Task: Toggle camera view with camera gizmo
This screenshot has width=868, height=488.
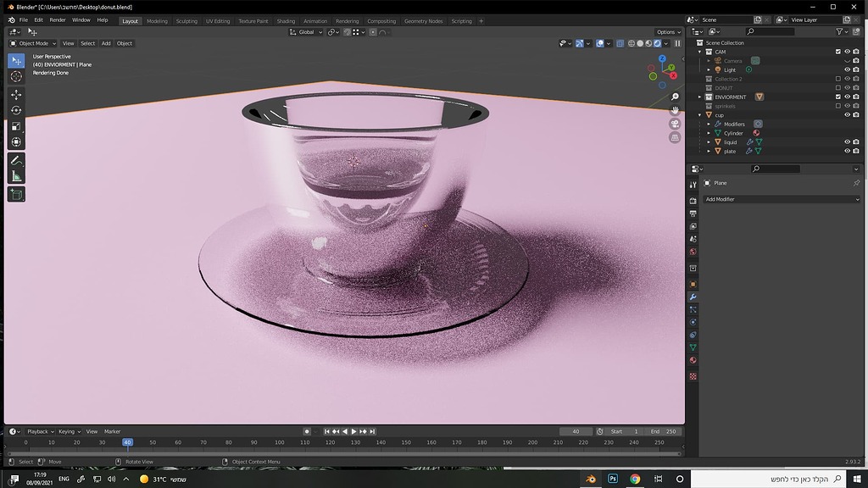Action: tap(675, 124)
